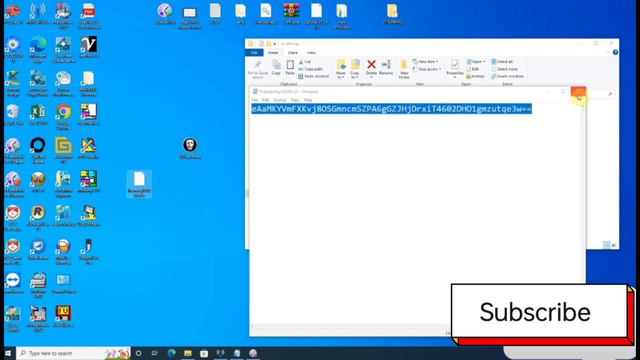Image resolution: width=640 pixels, height=360 pixels.
Task: Open the Copy to dropdown
Action: click(x=355, y=69)
